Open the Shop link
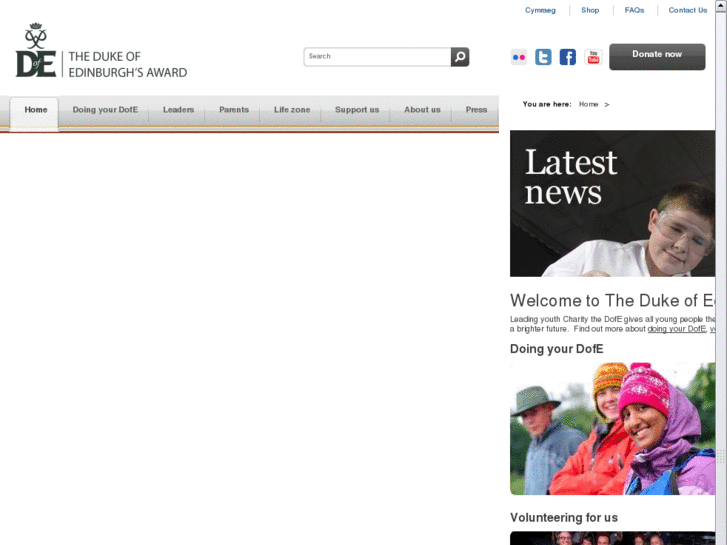This screenshot has height=545, width=727. click(590, 10)
